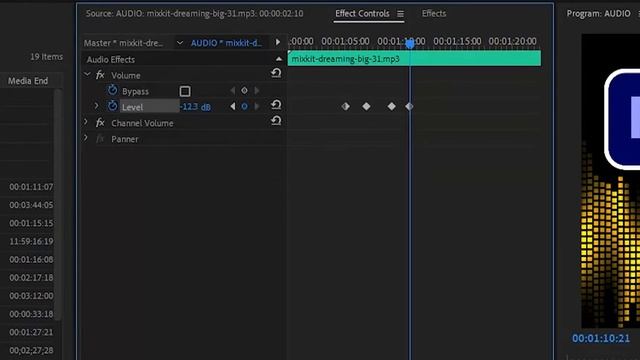Select the first Level keyframe diamond
The image size is (640, 360).
(346, 107)
